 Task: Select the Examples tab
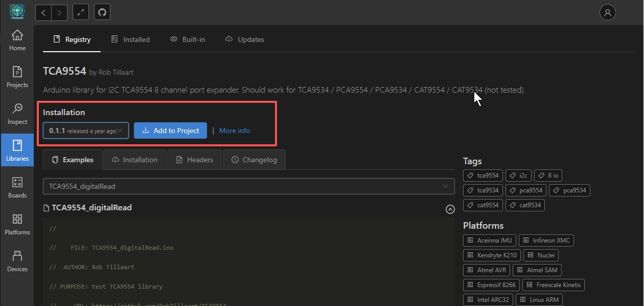73,160
